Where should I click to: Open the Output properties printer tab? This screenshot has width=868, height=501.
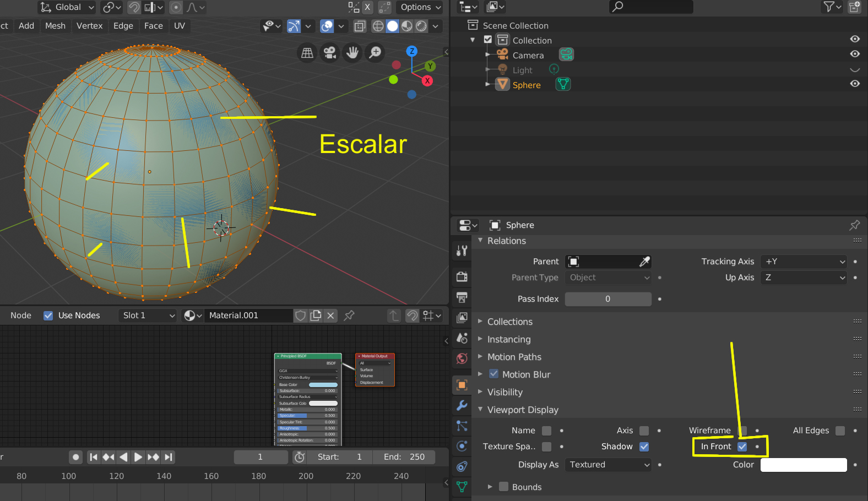pyautogui.click(x=462, y=297)
